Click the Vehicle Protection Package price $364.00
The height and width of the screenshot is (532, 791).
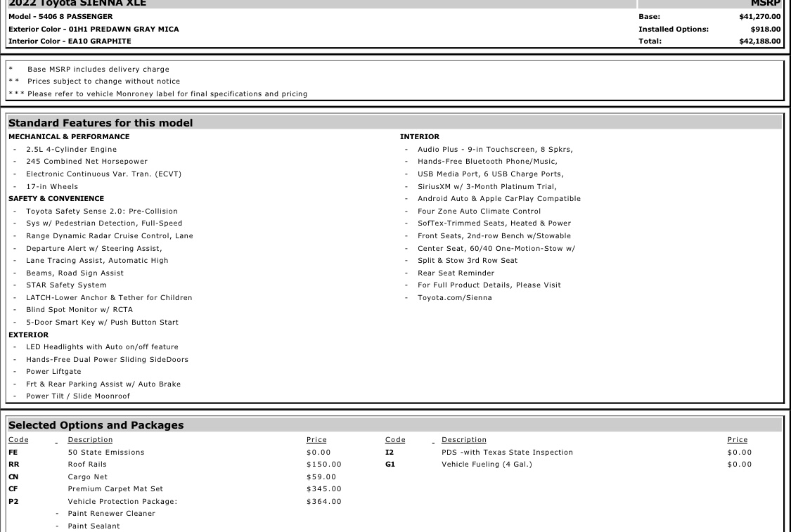(x=324, y=502)
